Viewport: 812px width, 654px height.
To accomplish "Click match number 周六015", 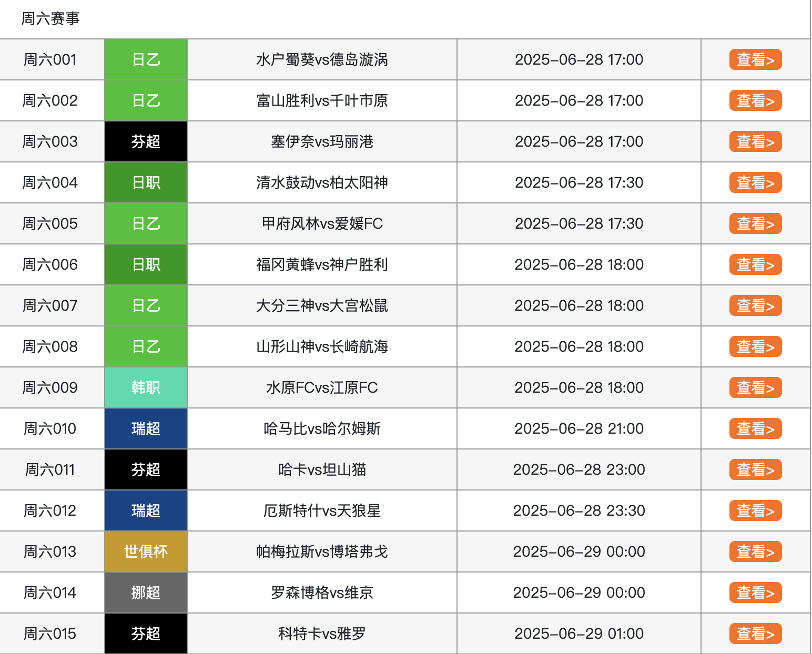I will (x=50, y=633).
